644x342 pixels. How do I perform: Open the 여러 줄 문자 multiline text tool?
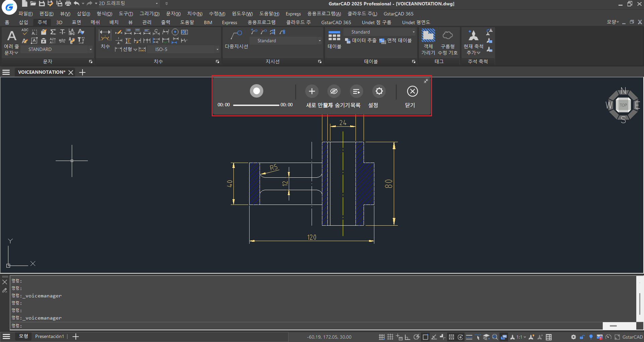pos(11,42)
